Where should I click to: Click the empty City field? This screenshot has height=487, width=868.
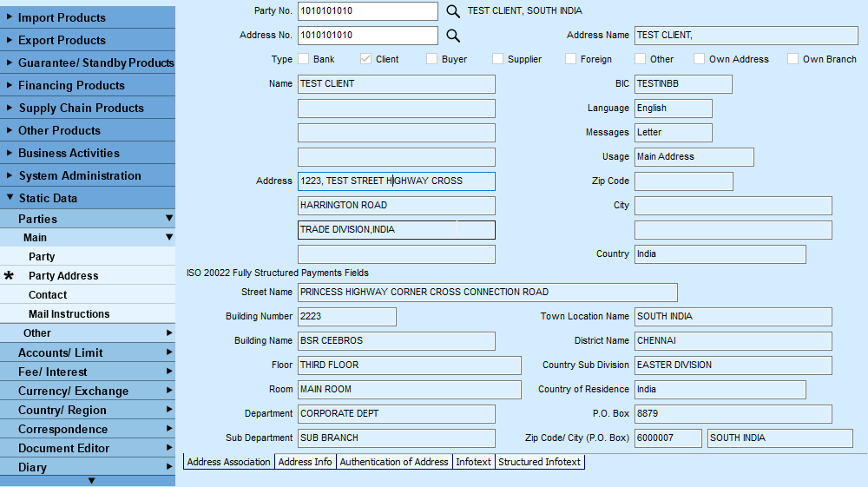733,206
